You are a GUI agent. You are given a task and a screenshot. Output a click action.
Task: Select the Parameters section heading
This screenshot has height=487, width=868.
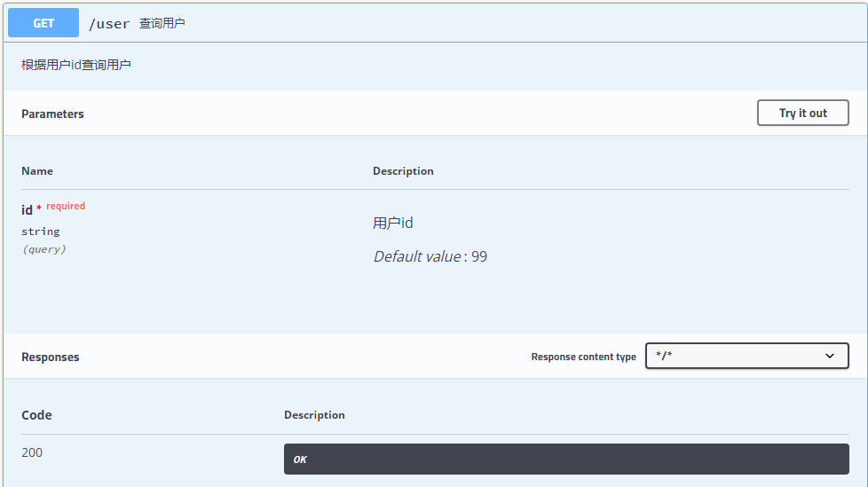[x=52, y=114]
